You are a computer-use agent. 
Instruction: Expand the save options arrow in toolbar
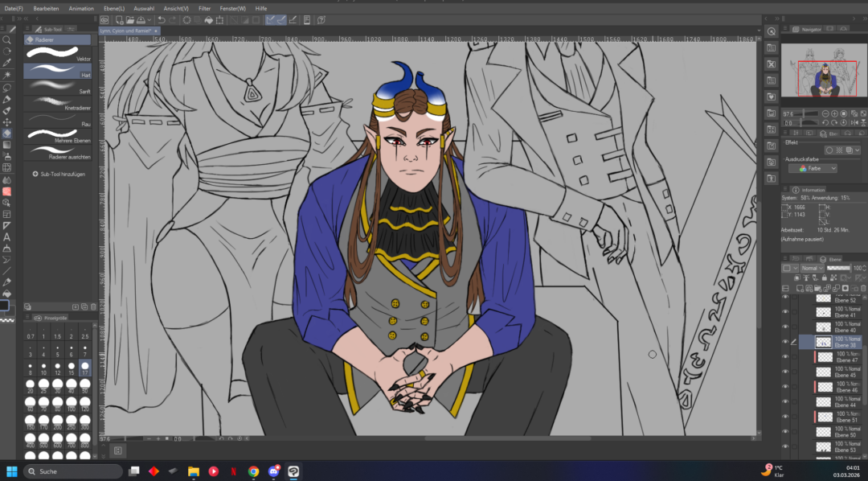[x=149, y=20]
